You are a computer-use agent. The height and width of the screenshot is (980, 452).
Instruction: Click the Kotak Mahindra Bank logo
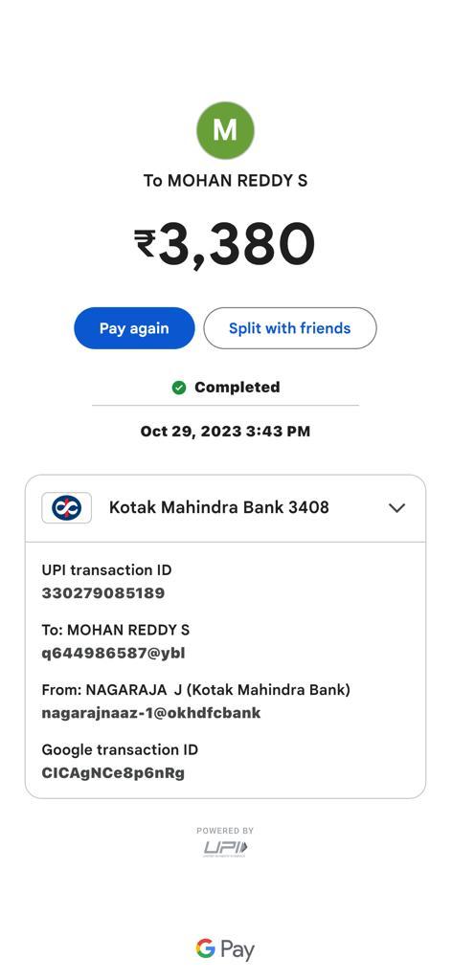[x=66, y=507]
